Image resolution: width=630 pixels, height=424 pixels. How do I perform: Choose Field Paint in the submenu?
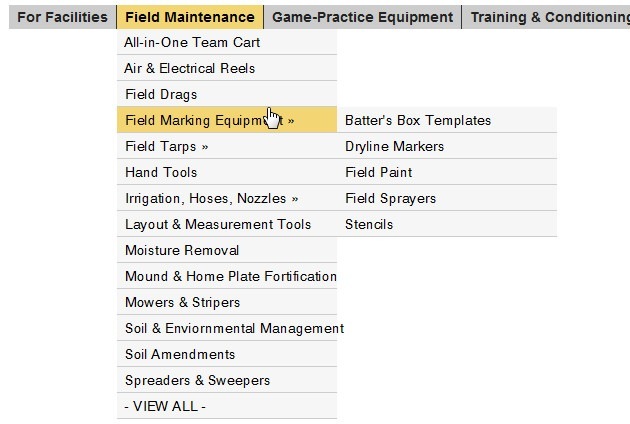[378, 173]
